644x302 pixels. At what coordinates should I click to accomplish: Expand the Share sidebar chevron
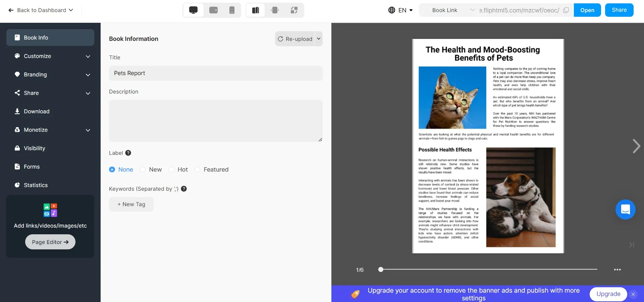[x=88, y=93]
